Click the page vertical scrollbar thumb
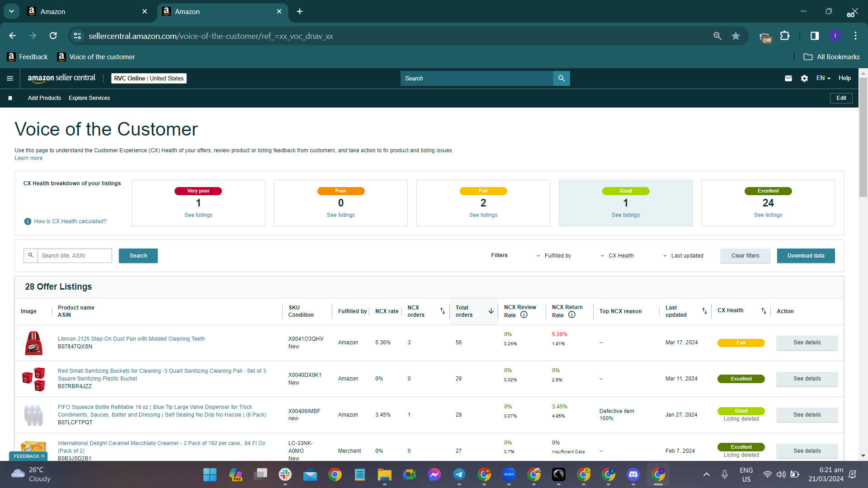 [863, 137]
